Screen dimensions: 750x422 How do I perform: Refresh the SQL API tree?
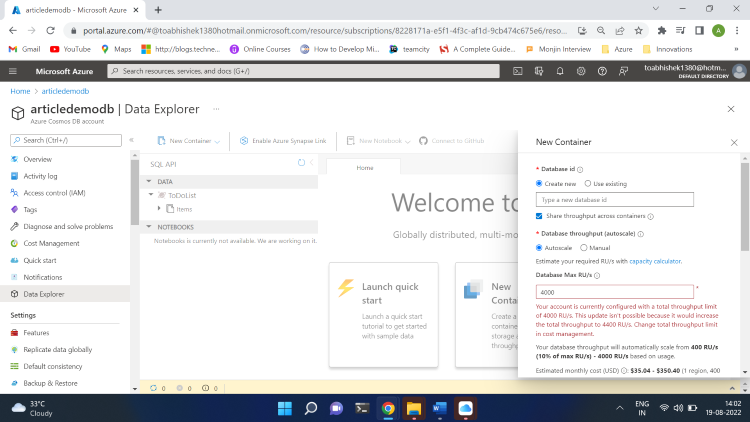tap(301, 163)
